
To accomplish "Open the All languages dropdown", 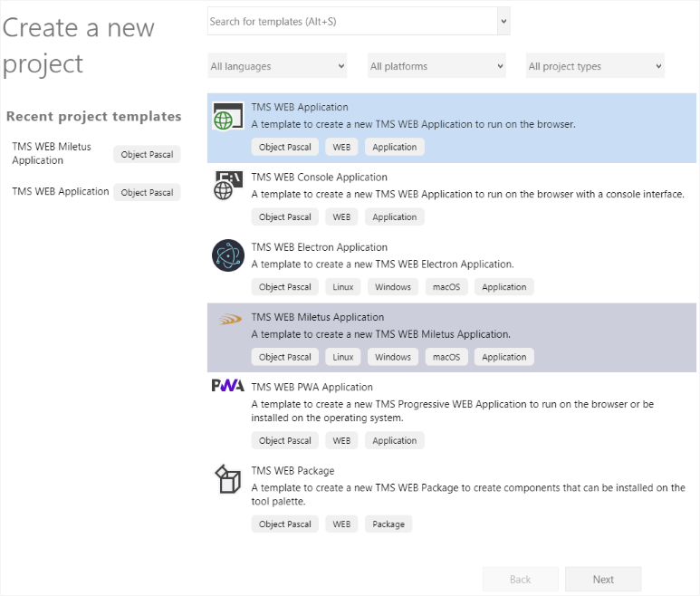I will point(277,66).
